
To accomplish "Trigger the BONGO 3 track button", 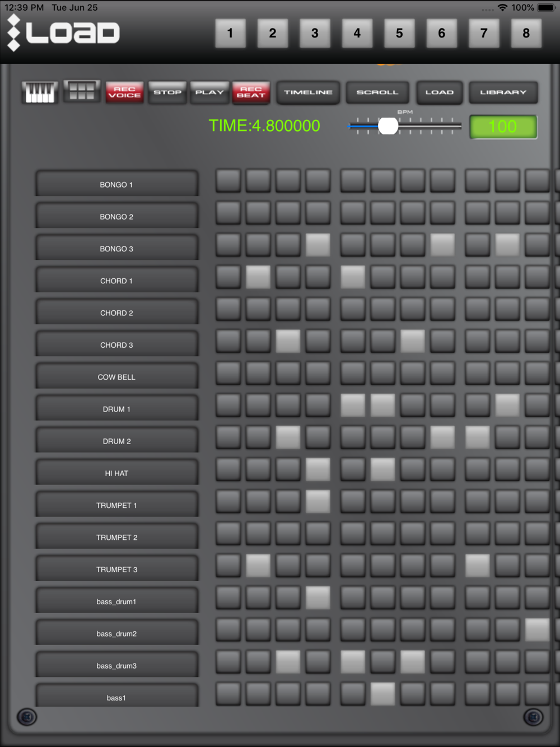I will (x=116, y=248).
